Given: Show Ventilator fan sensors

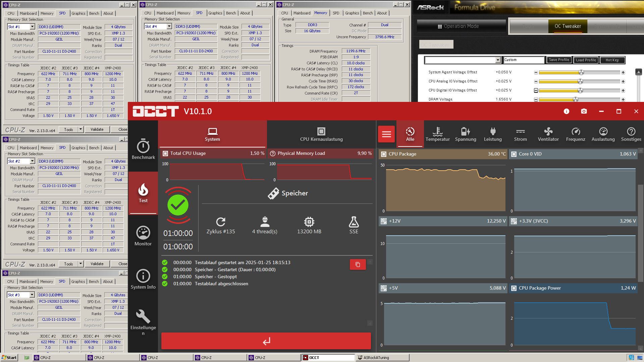Looking at the screenshot, I should (548, 134).
